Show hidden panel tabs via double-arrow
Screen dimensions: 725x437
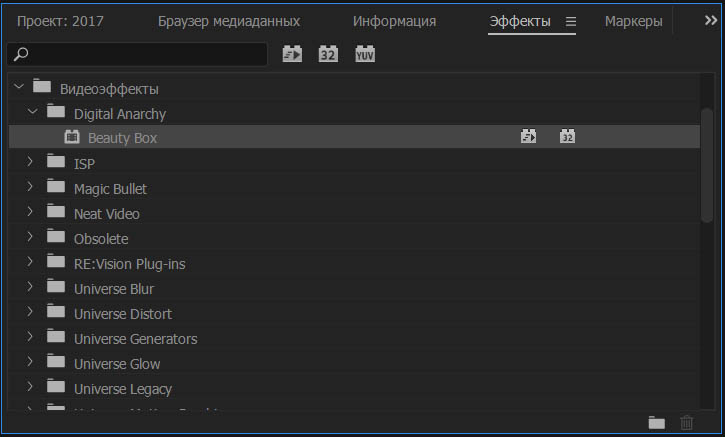pyautogui.click(x=711, y=20)
